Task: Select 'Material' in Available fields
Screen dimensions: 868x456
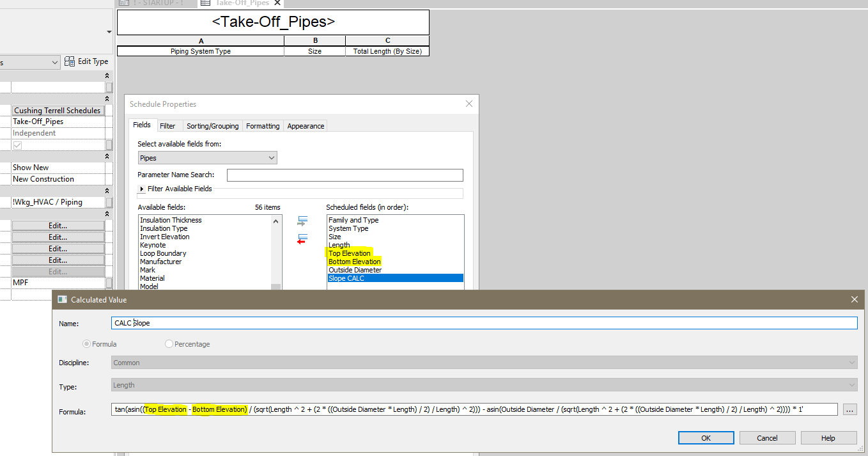Action: pos(152,278)
